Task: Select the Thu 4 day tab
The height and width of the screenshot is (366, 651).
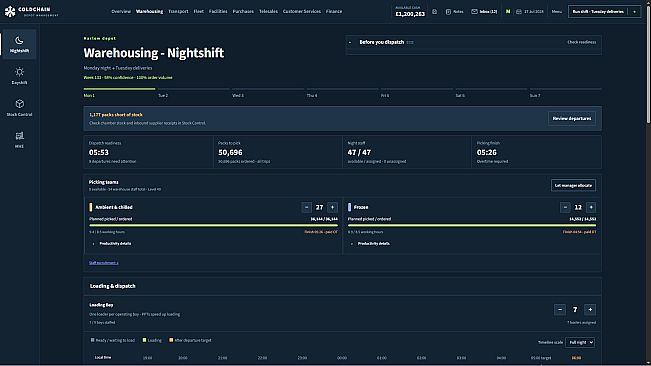Action: (343, 93)
